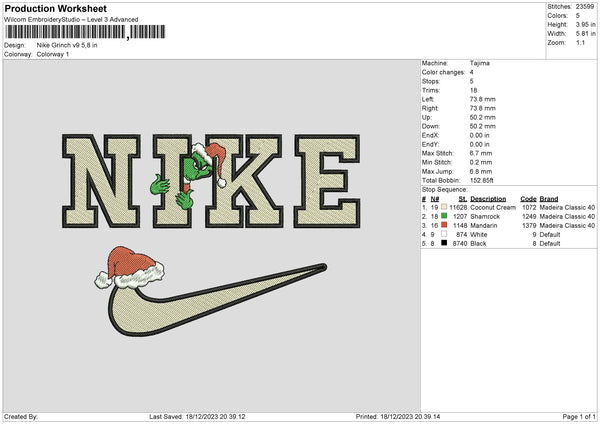Click the 'Mandarin' description cell
Viewport: 600px width, 424px height.
pos(484,225)
